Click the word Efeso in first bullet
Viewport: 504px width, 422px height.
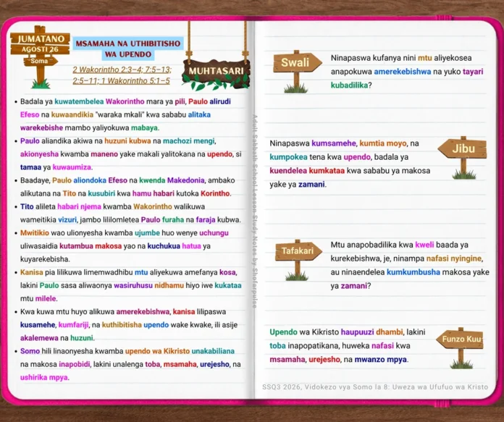[30, 114]
